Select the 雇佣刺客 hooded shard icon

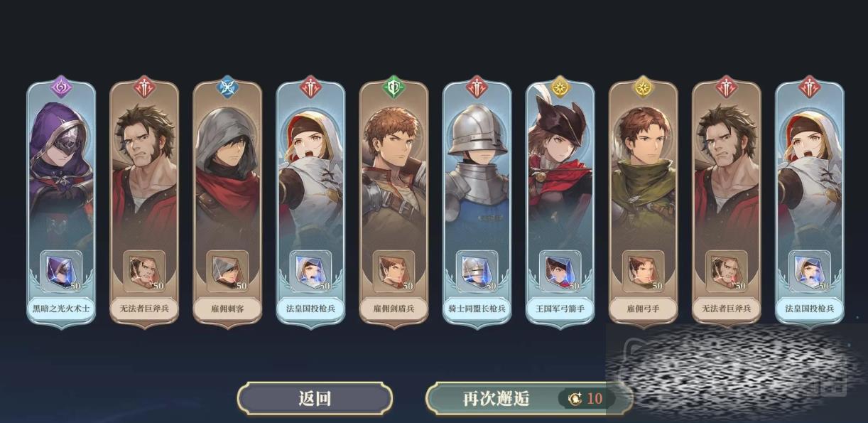227,272
